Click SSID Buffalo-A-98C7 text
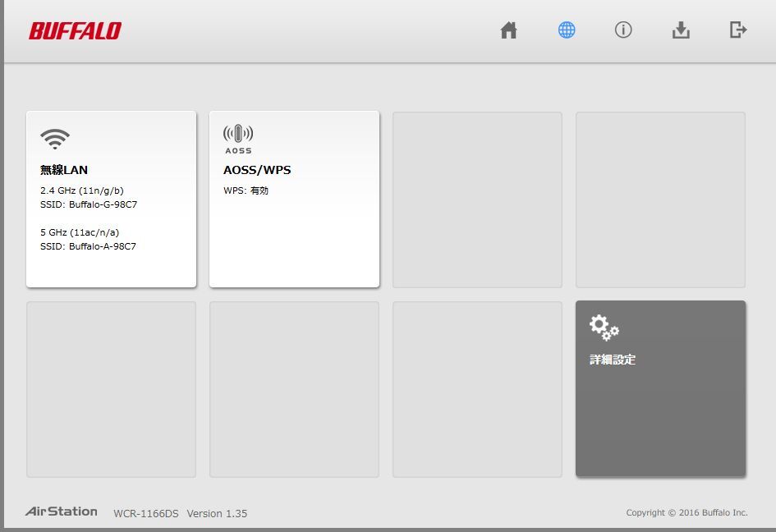 pos(88,246)
